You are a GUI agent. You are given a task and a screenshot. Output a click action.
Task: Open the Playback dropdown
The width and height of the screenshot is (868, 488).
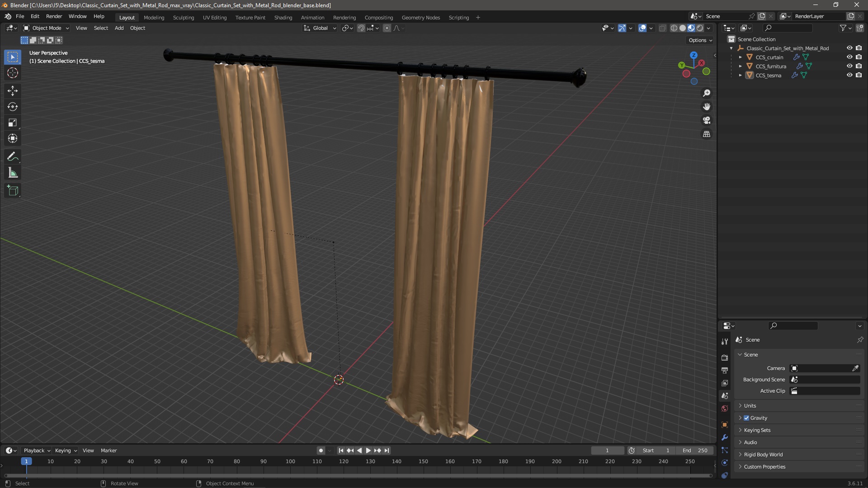pos(37,450)
